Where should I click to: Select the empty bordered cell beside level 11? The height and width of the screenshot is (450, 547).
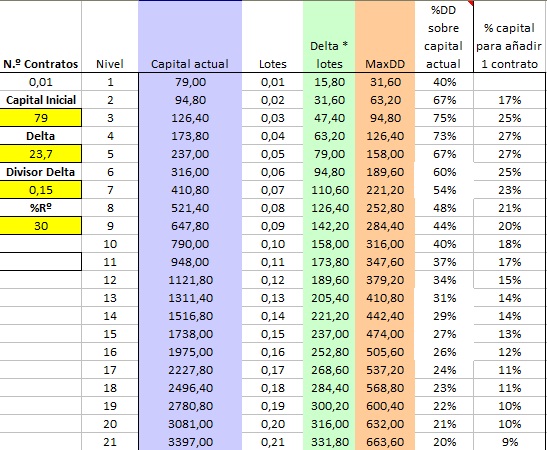click(40, 262)
